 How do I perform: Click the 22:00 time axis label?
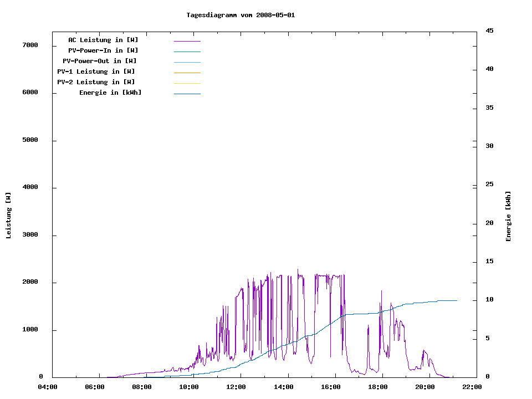tap(472, 387)
